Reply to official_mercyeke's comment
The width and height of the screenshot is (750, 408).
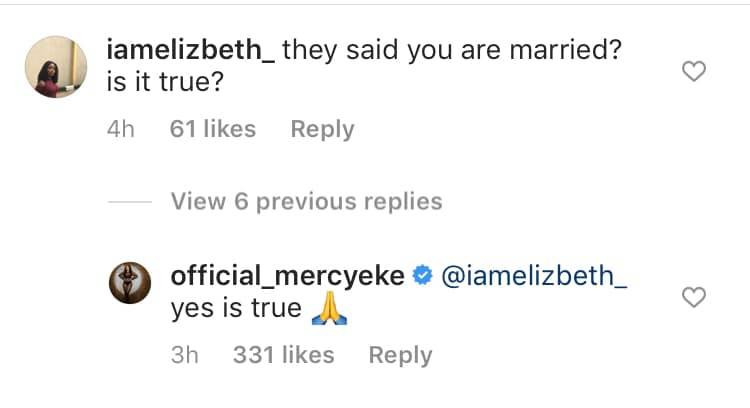tap(400, 355)
